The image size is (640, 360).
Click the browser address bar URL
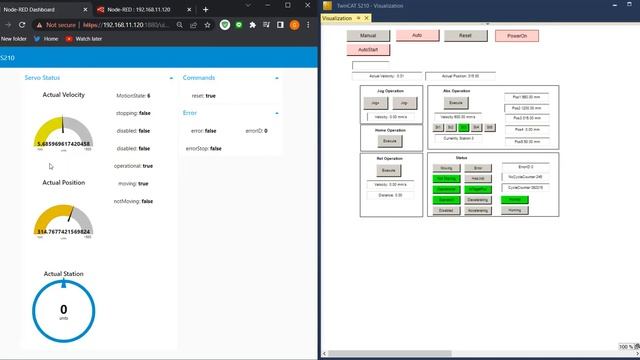pyautogui.click(x=126, y=25)
